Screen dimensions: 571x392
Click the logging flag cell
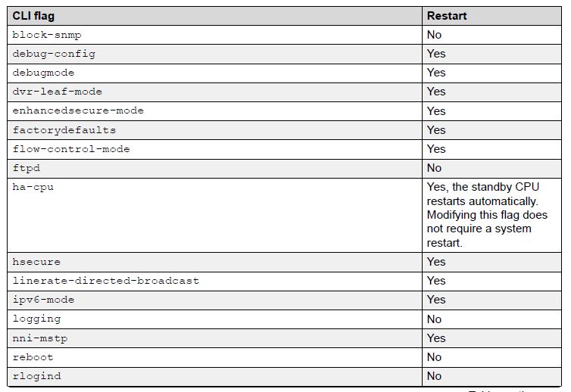coord(36,319)
